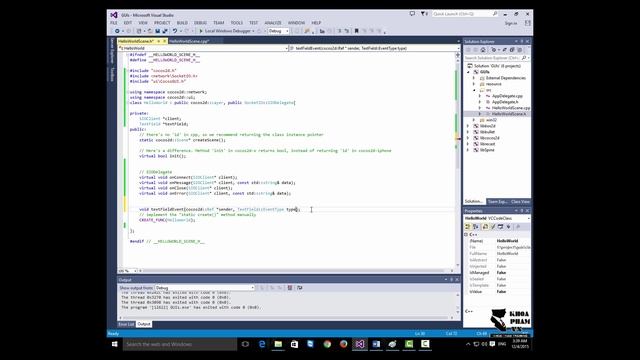Viewport: 640px width, 360px height.
Task: Click the feedback speech bubble icon
Action: [412, 14]
